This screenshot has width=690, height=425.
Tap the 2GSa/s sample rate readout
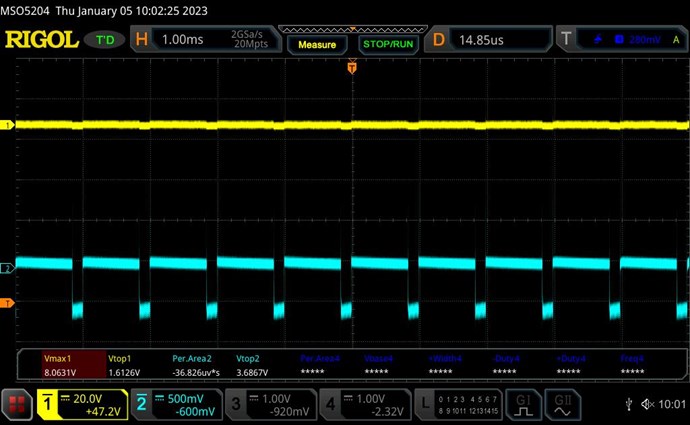[x=247, y=34]
